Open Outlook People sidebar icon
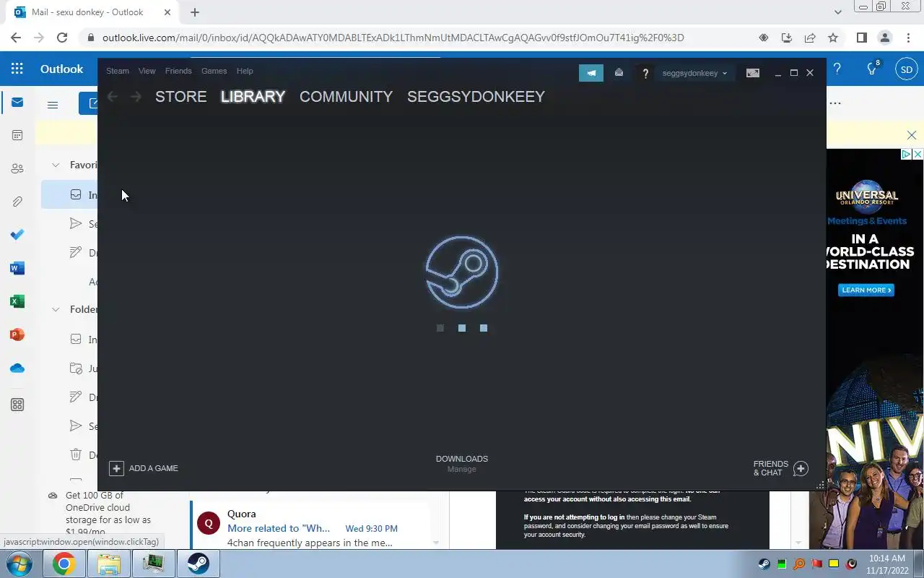The width and height of the screenshot is (924, 578). click(x=17, y=168)
